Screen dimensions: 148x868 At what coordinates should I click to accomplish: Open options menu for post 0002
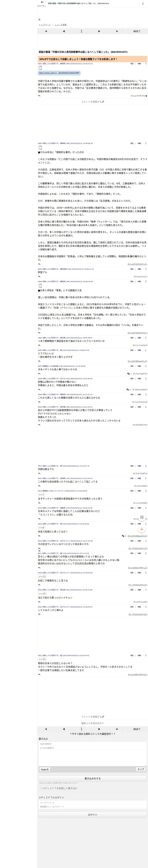146,143
